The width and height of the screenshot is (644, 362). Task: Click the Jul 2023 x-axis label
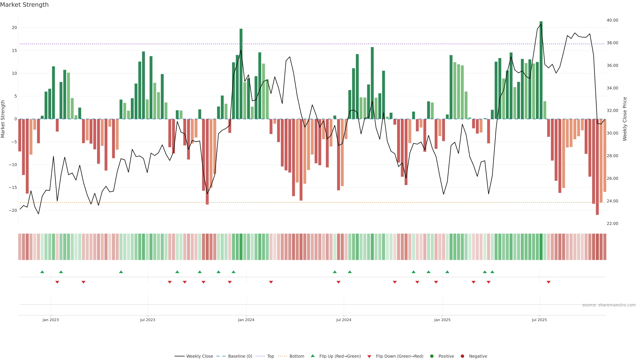click(148, 320)
